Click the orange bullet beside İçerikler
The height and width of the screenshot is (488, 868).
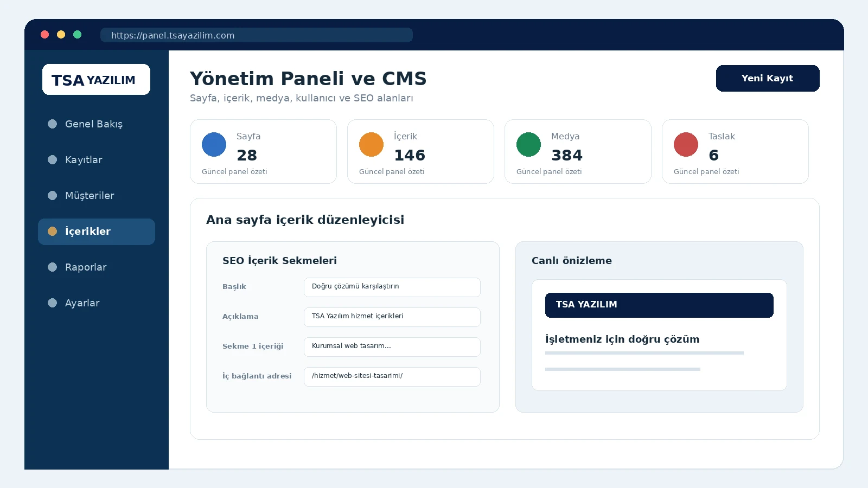[52, 231]
